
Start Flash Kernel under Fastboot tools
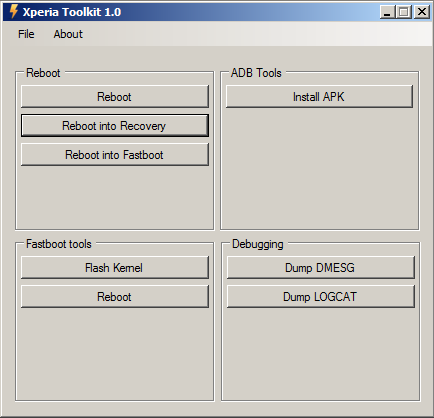115,268
